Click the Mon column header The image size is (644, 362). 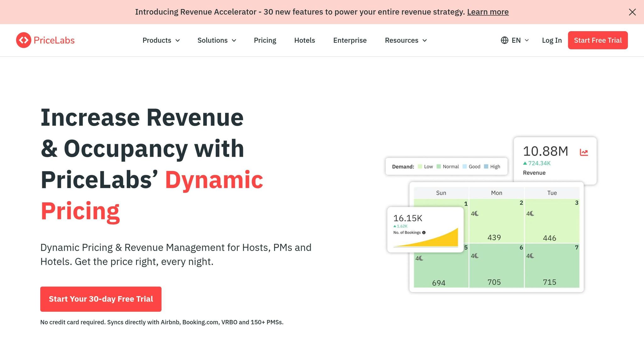(497, 193)
